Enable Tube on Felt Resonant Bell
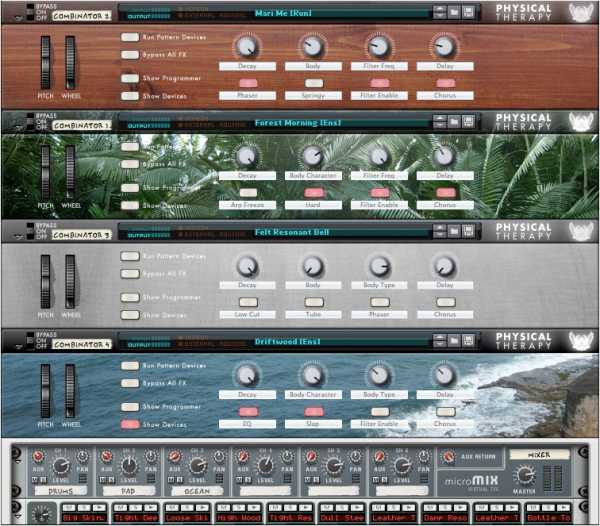Screen dimensions: 600x526 click(314, 302)
